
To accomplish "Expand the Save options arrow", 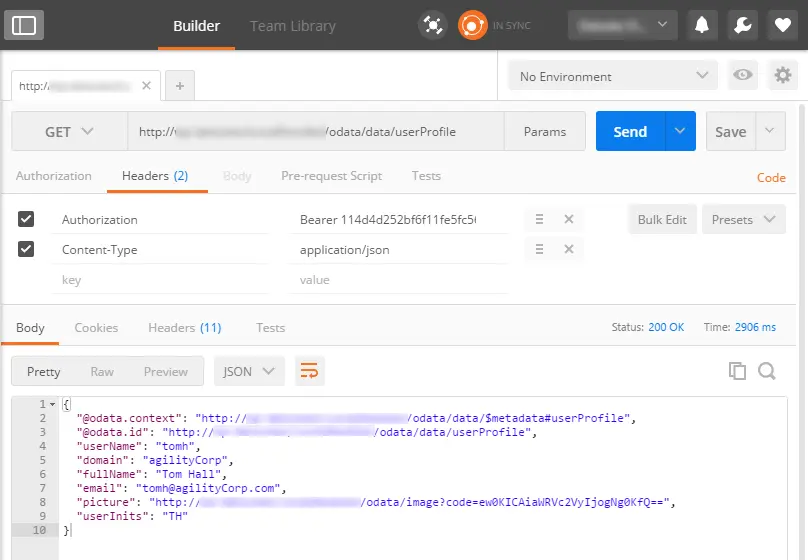I will (770, 131).
